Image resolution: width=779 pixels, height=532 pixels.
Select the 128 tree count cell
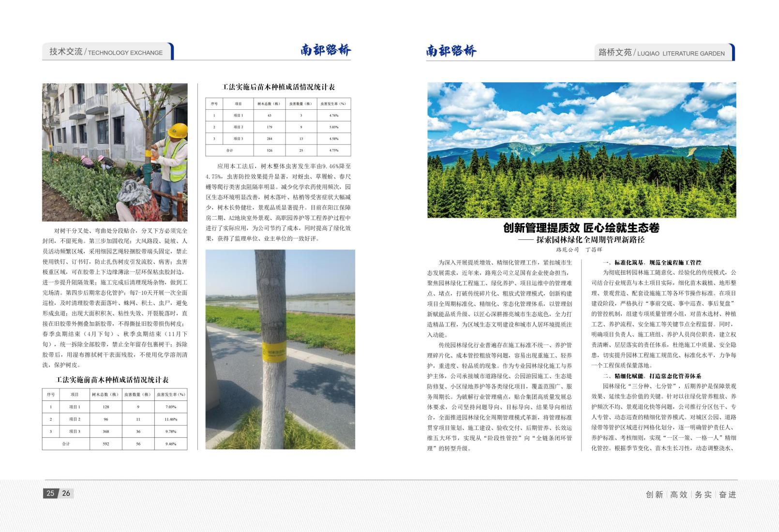106,407
